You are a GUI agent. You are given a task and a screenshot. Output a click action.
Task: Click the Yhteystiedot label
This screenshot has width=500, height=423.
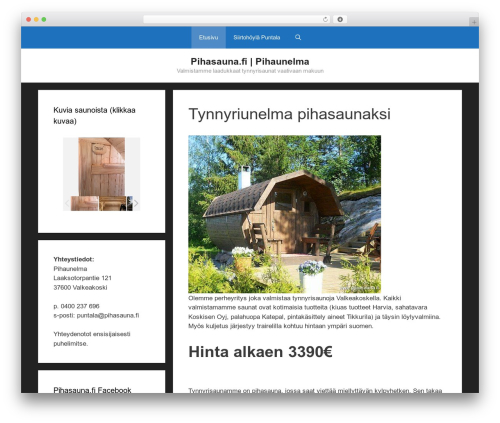coord(74,259)
